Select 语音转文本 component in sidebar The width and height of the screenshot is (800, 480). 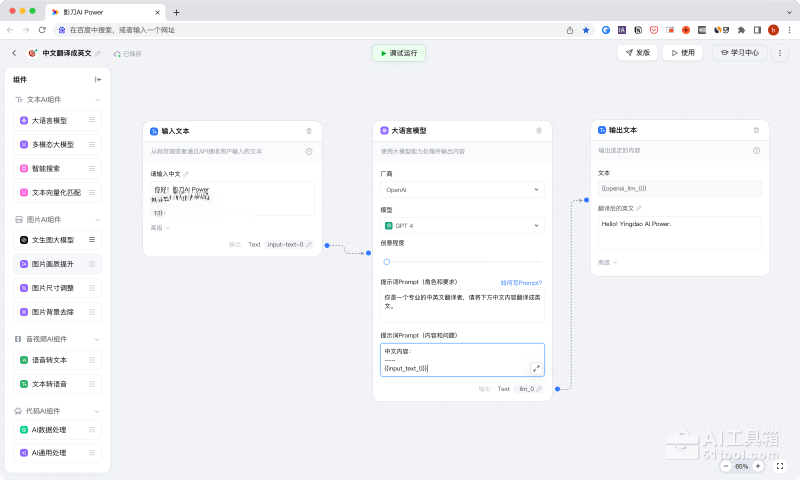[59, 359]
